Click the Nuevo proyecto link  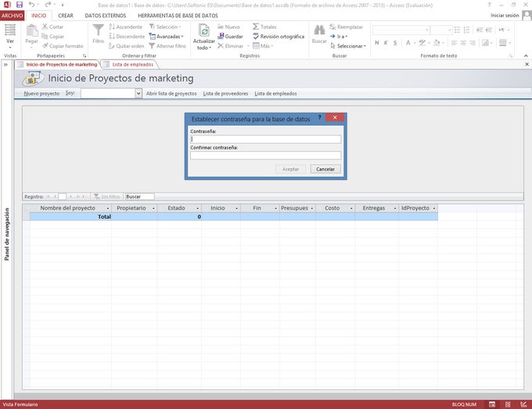[x=41, y=93]
